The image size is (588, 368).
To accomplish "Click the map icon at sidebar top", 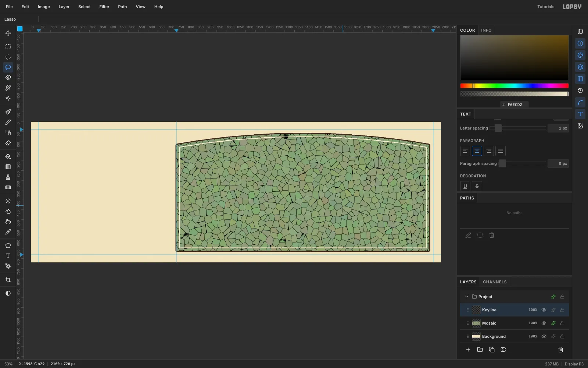I will click(x=580, y=32).
